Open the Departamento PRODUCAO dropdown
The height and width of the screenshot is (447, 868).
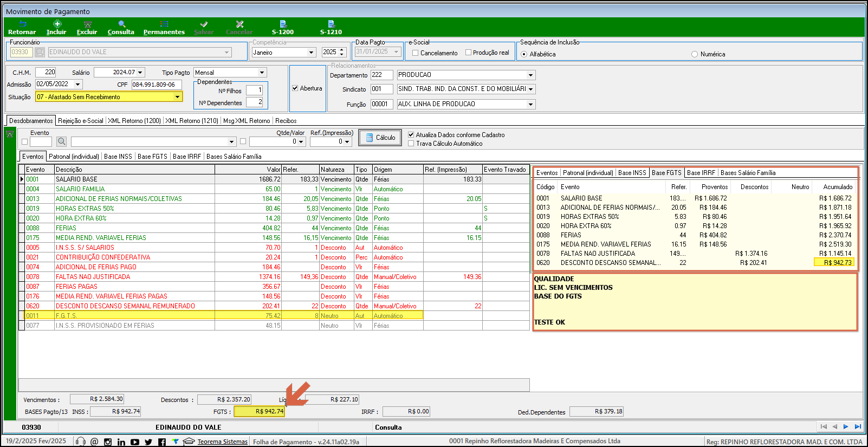pyautogui.click(x=531, y=75)
